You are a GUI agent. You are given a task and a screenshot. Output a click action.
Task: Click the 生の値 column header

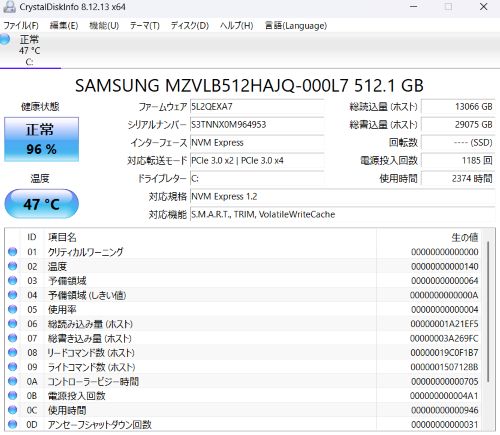(465, 237)
